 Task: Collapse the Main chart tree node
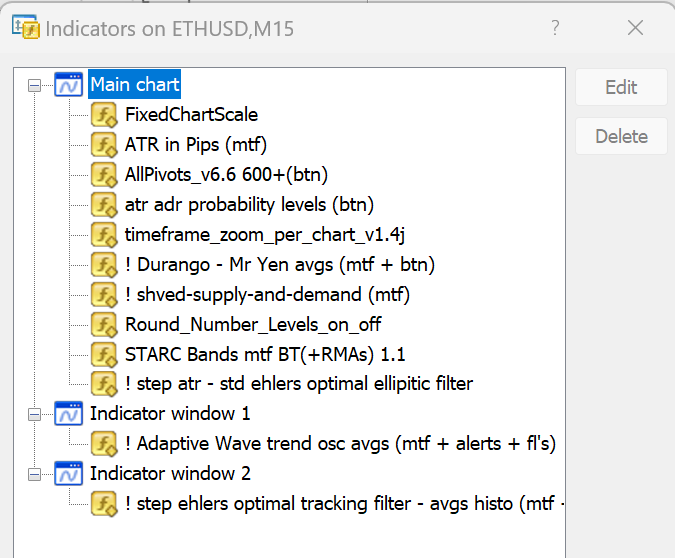[36, 86]
